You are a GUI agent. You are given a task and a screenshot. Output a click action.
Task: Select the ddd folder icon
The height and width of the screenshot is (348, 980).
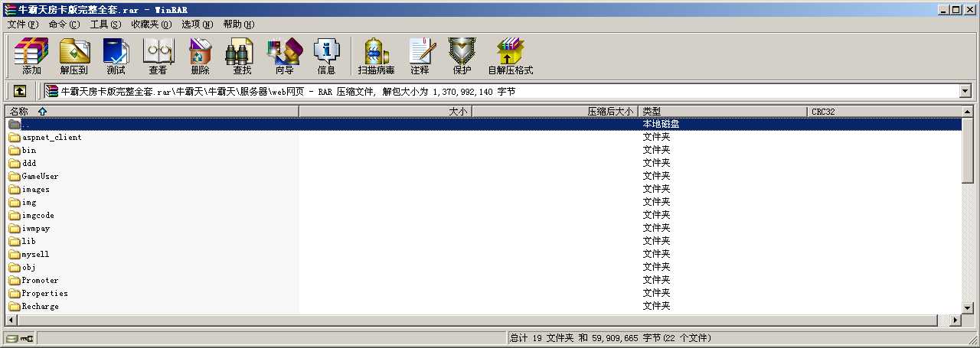coord(14,164)
